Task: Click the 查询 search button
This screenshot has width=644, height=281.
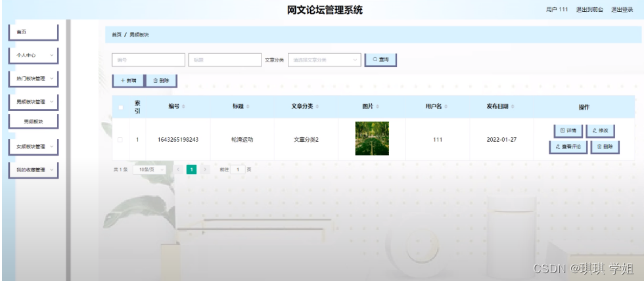Action: coord(380,60)
